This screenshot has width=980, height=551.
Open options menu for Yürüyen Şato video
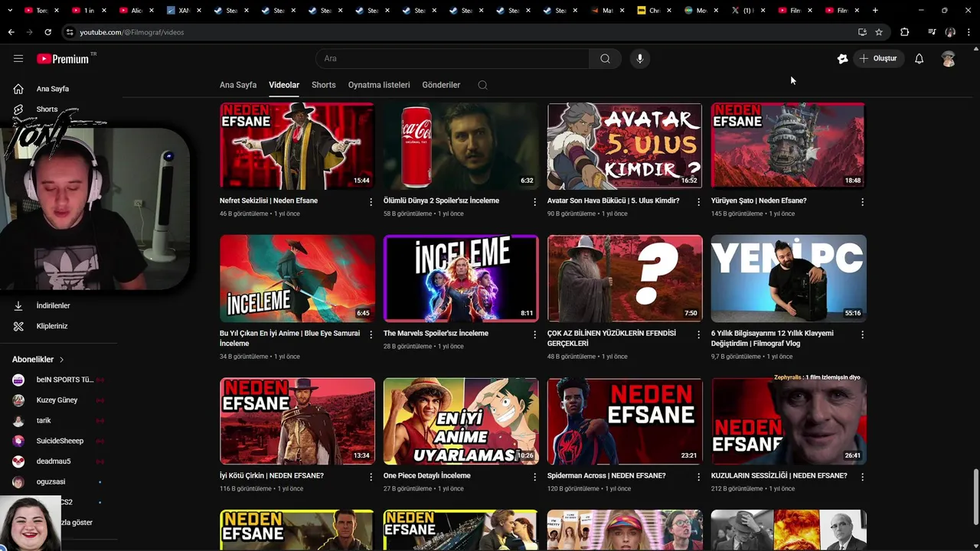(x=862, y=201)
